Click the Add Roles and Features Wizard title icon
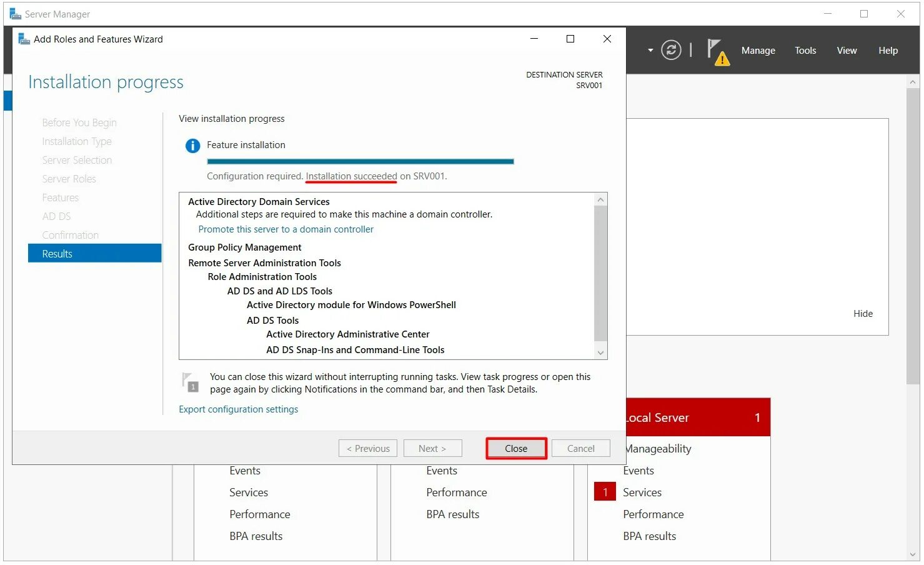 (24, 39)
